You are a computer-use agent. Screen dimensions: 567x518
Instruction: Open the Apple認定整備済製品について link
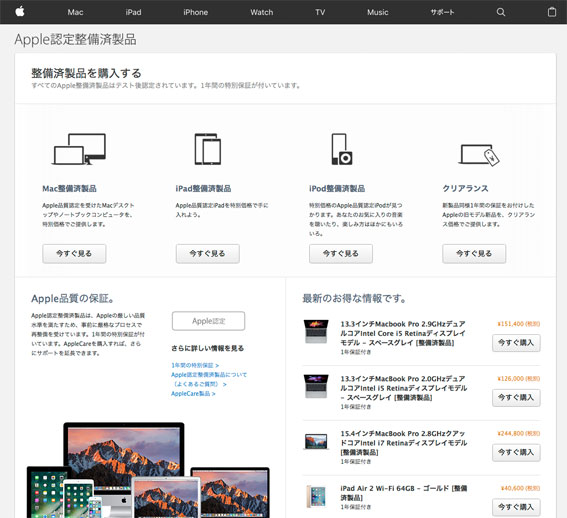point(209,379)
